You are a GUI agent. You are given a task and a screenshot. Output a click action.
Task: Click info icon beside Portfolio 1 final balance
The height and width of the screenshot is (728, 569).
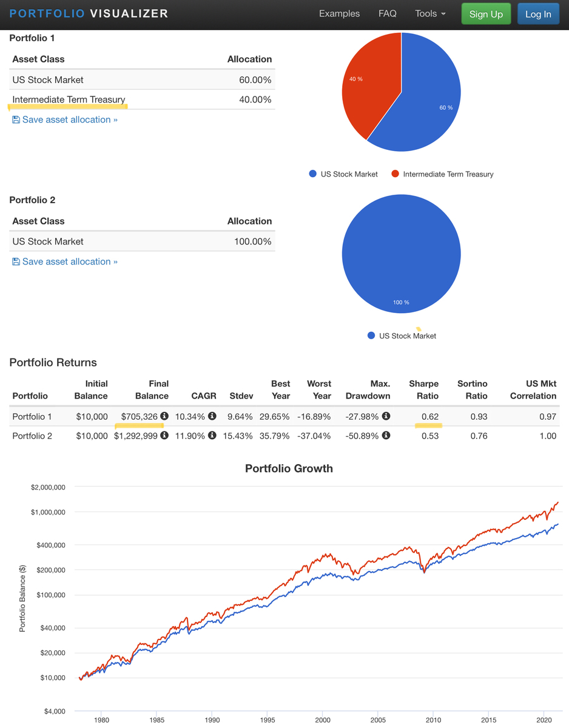tap(164, 417)
